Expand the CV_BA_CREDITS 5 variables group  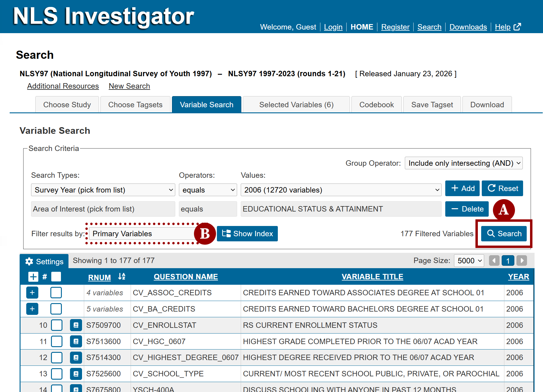point(32,309)
